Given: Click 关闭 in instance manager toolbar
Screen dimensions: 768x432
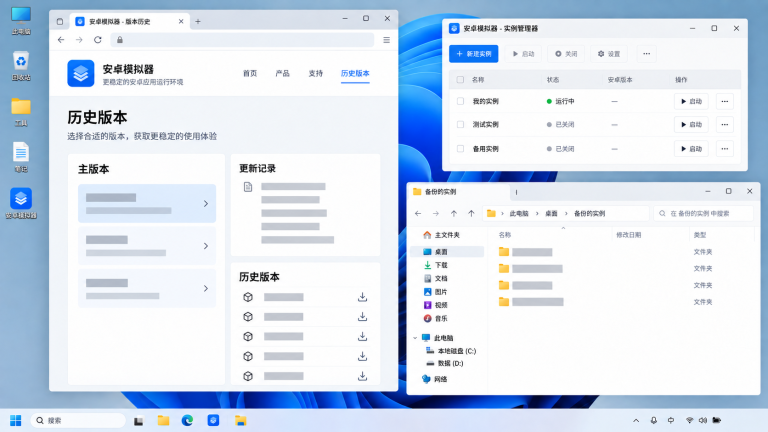Looking at the screenshot, I should 566,54.
